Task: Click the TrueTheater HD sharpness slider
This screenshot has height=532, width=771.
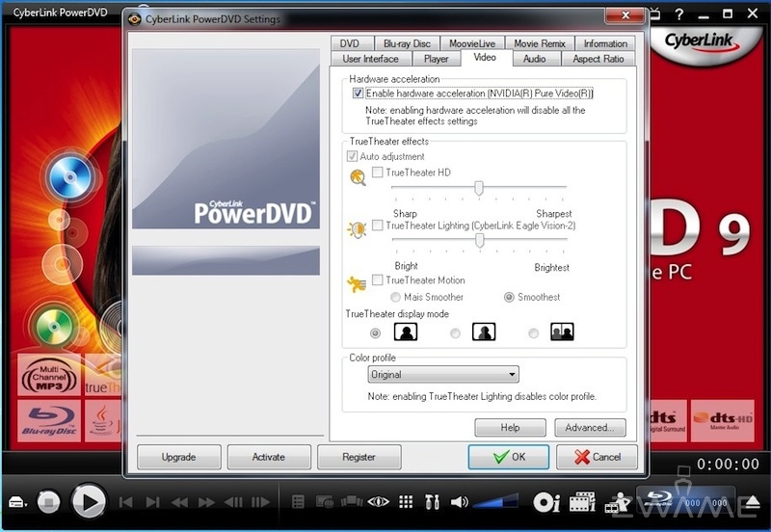Action: 478,187
